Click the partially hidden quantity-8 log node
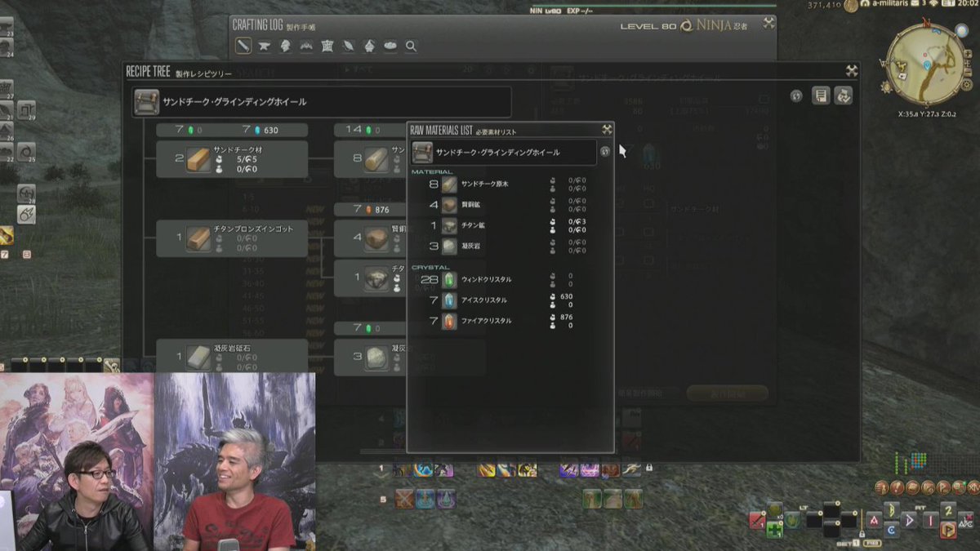Screen dimensions: 980x551 [371, 158]
